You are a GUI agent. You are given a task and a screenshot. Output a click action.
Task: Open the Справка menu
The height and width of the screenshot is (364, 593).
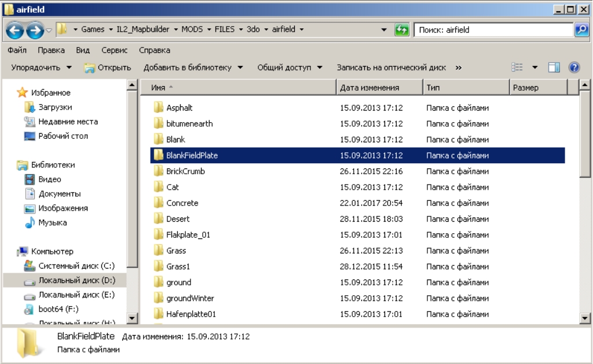pyautogui.click(x=154, y=50)
